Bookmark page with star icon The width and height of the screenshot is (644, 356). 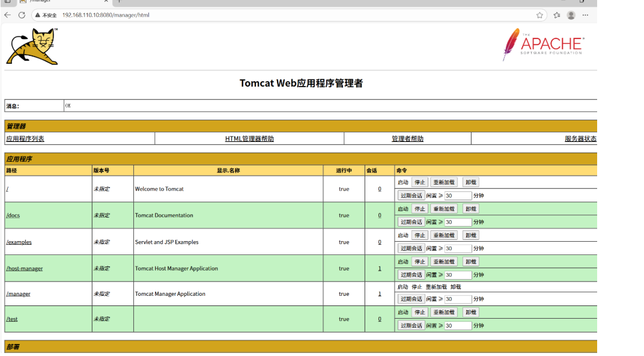pos(539,15)
